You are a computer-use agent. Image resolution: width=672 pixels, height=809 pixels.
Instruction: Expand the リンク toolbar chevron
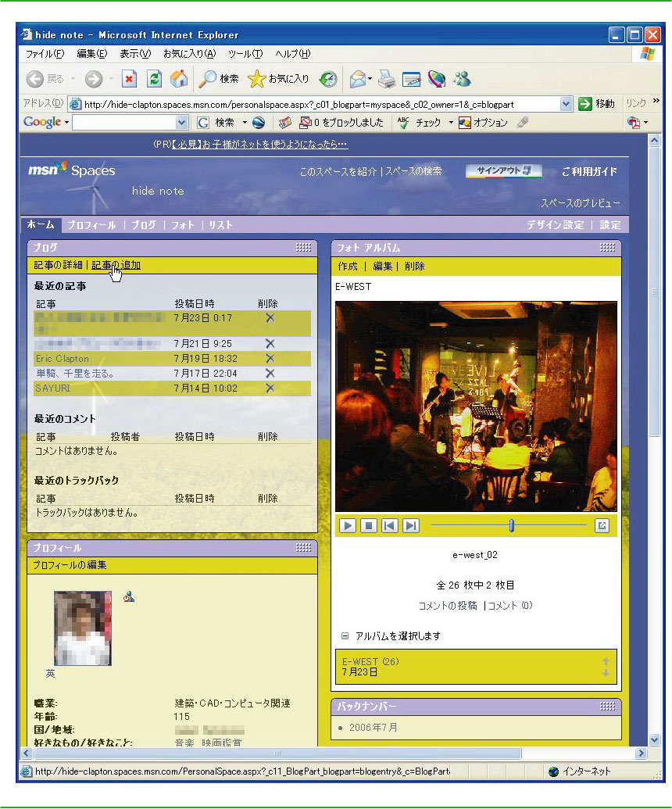point(656,101)
